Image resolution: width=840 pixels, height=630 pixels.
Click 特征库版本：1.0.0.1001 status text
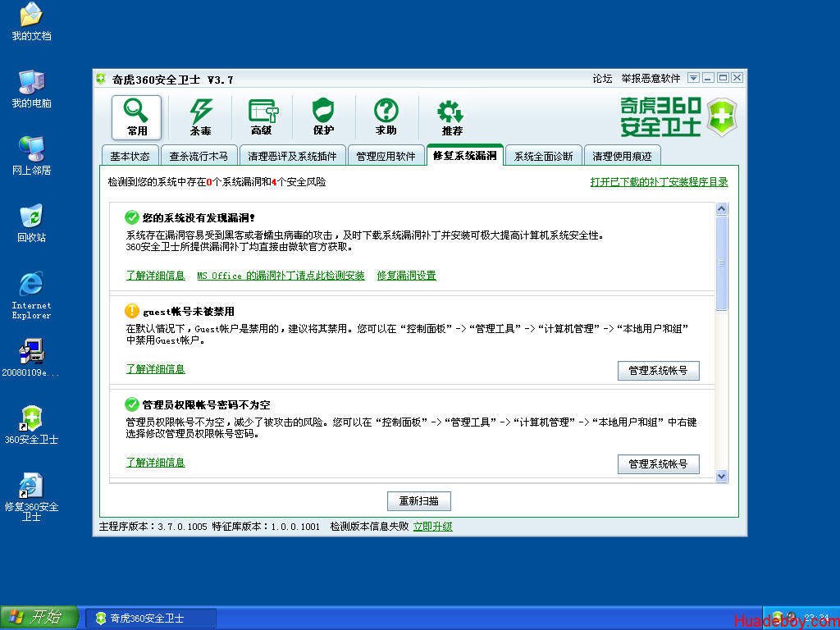[266, 527]
